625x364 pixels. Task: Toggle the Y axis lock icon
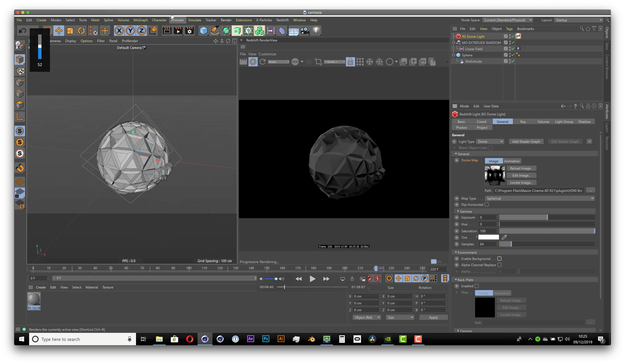130,31
